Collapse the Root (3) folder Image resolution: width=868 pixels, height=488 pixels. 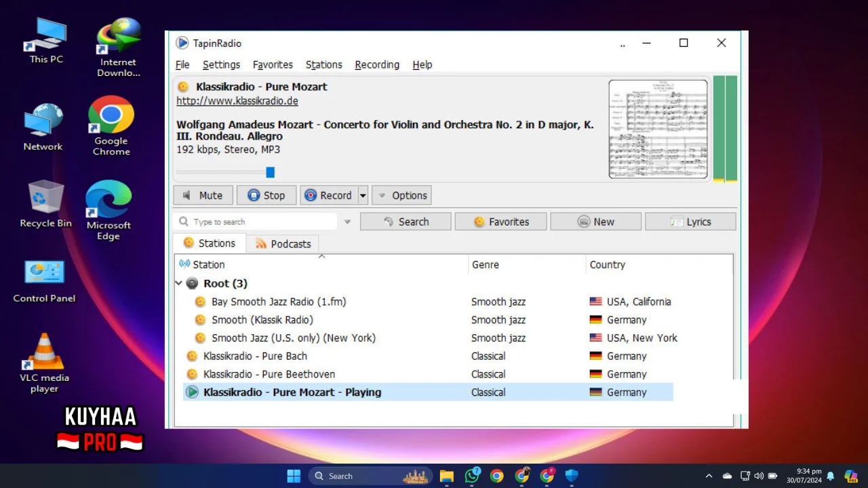179,283
